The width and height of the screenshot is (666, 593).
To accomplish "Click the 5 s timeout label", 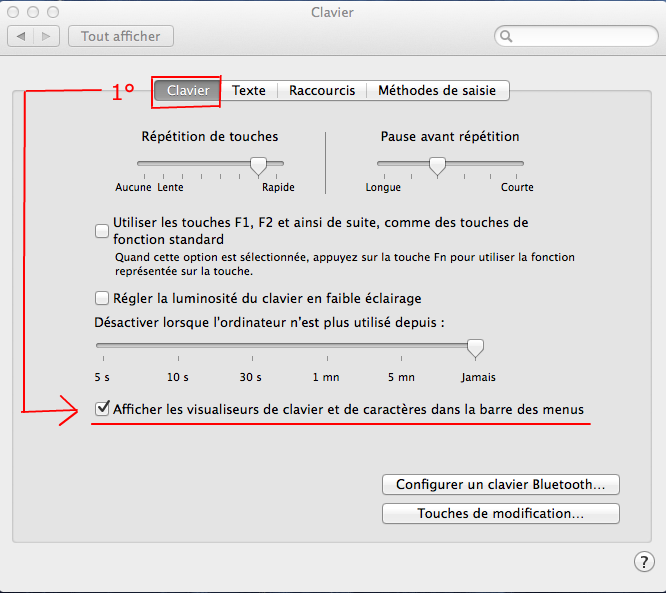I will pyautogui.click(x=102, y=377).
